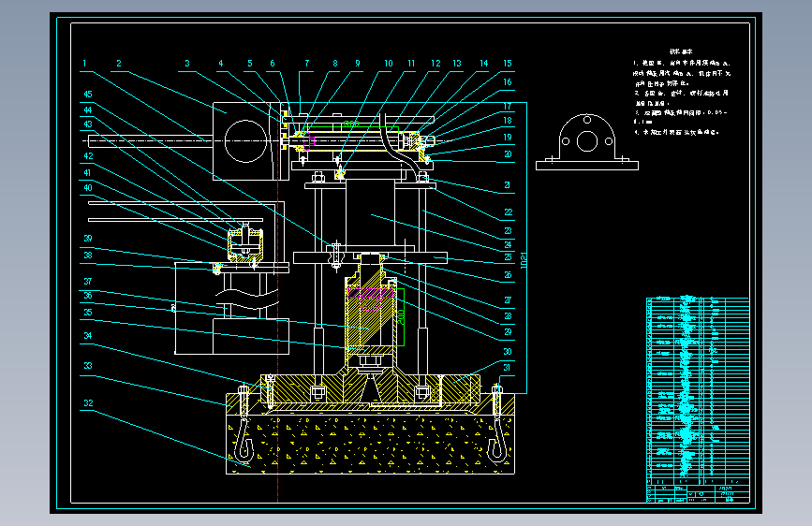Click the technical requirements text block
The width and height of the screenshot is (812, 526).
(682, 92)
